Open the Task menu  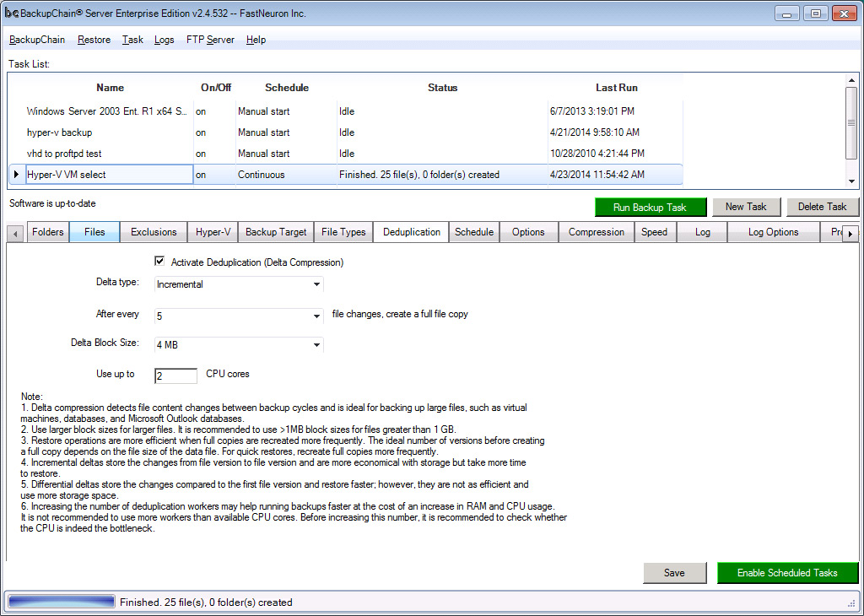132,40
